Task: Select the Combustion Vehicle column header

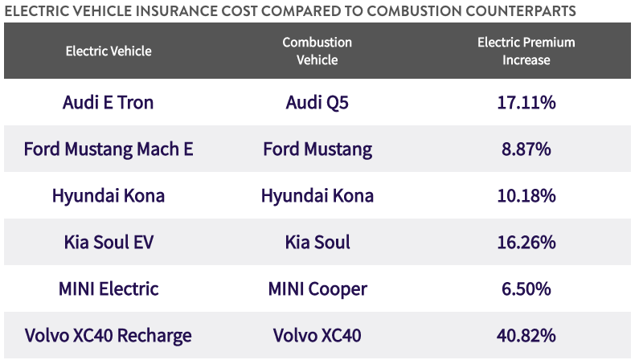Action: coord(317,51)
